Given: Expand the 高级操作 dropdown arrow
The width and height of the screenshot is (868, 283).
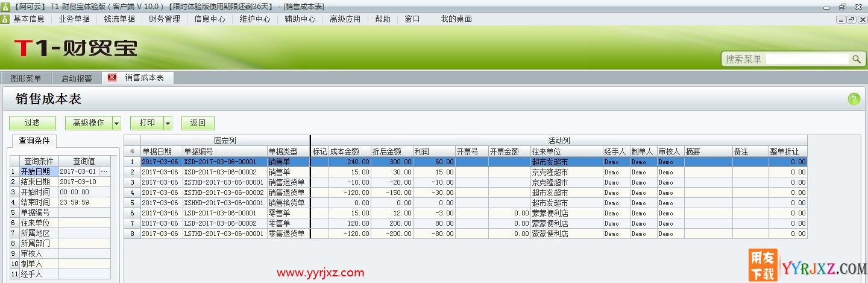Looking at the screenshot, I should (117, 123).
